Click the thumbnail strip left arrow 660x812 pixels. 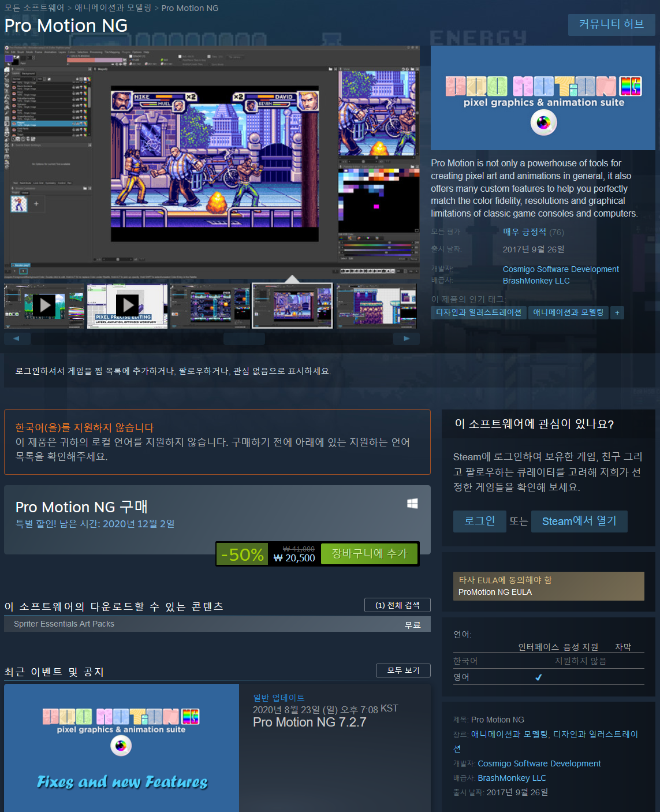[x=16, y=338]
